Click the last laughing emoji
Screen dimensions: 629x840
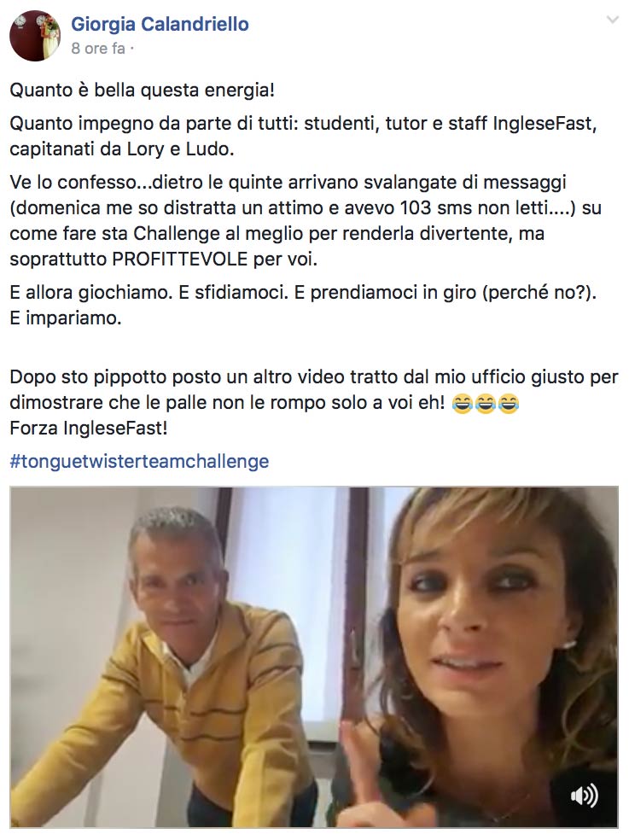[x=509, y=404]
